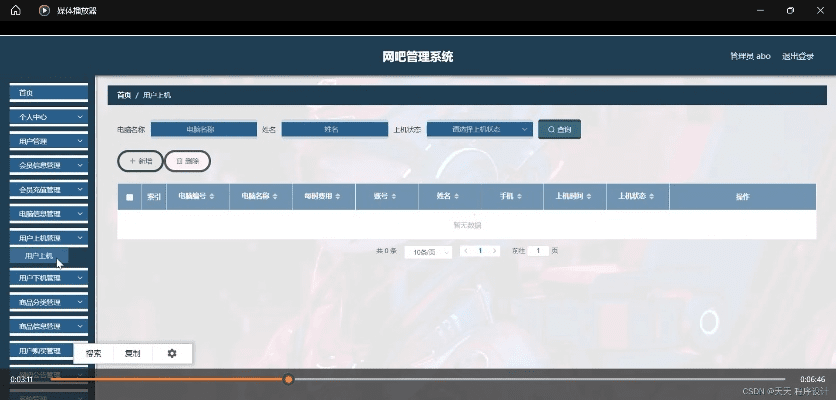Screen dimensions: 836x400
Task: Click the 用户上机 breadcrumb text
Action: pyautogui.click(x=157, y=95)
